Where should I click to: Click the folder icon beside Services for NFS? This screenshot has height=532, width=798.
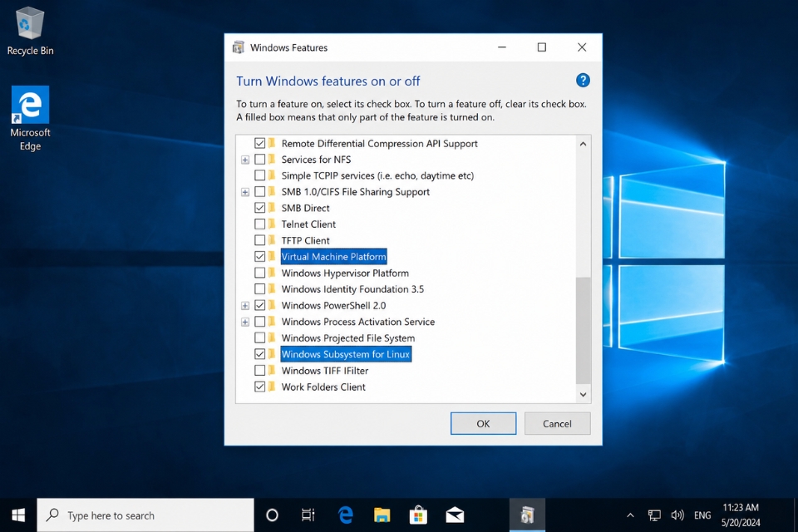273,160
